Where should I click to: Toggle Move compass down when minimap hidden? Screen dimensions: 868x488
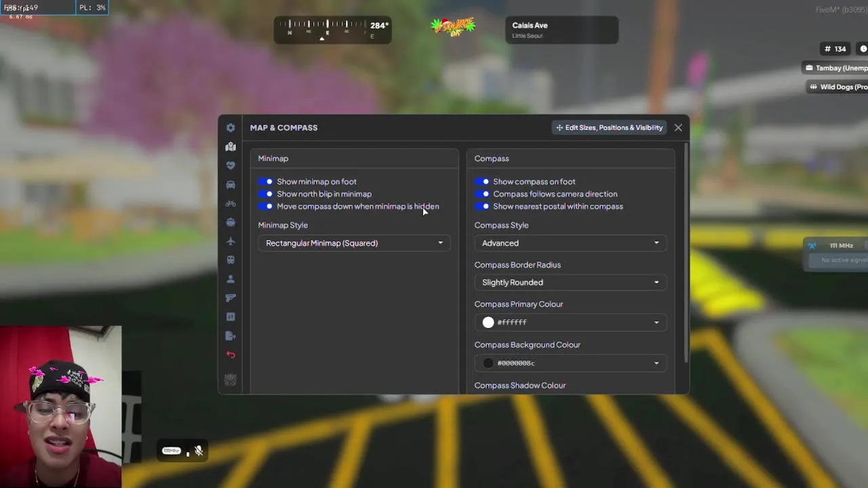[x=267, y=206]
